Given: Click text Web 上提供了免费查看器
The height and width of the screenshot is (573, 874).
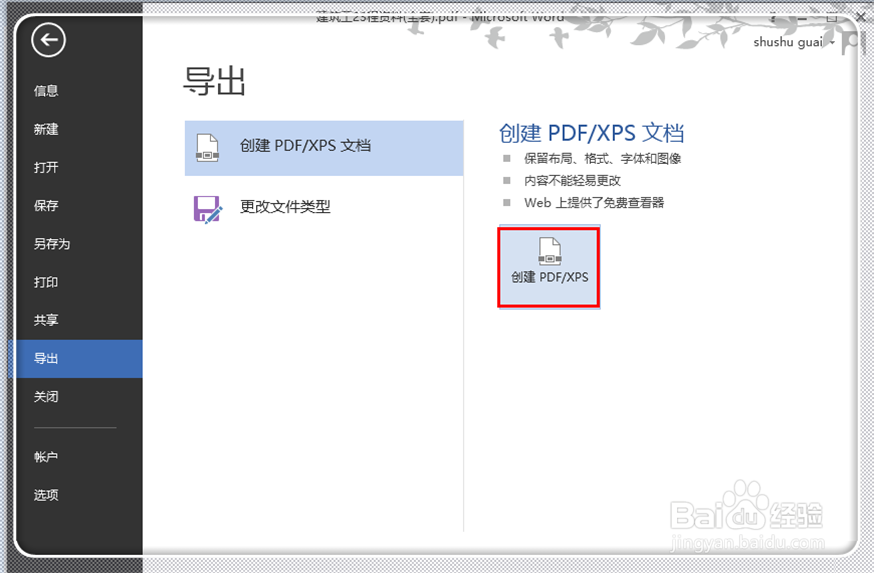Looking at the screenshot, I should click(x=594, y=203).
